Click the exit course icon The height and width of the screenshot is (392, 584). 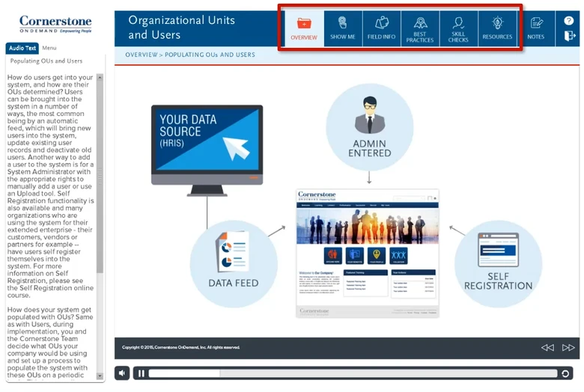569,36
